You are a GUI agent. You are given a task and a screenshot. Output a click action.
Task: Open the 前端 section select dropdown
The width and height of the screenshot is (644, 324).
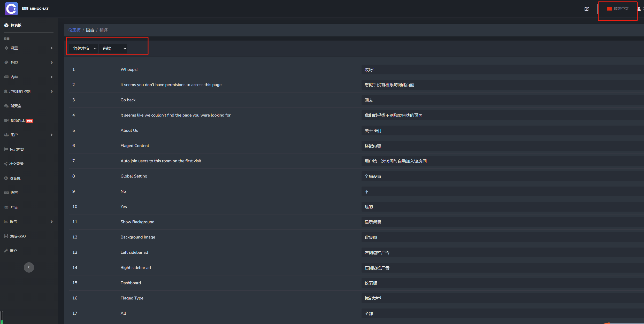click(113, 49)
